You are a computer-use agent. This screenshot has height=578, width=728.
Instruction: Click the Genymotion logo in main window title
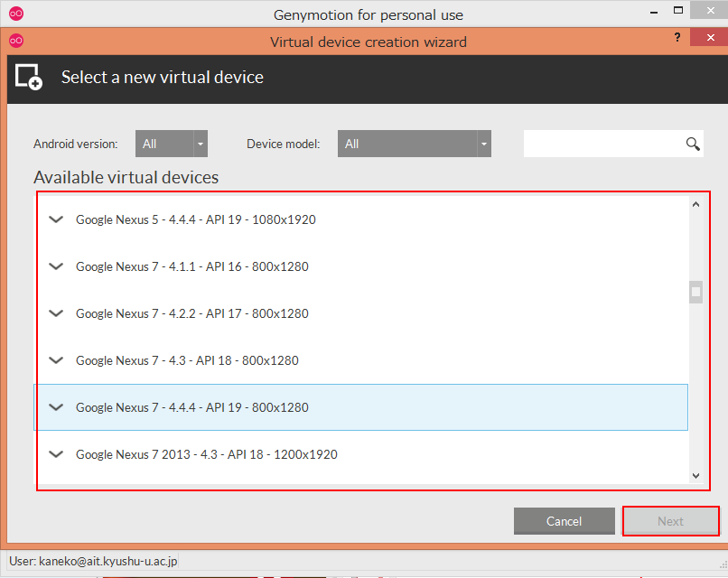(16, 14)
